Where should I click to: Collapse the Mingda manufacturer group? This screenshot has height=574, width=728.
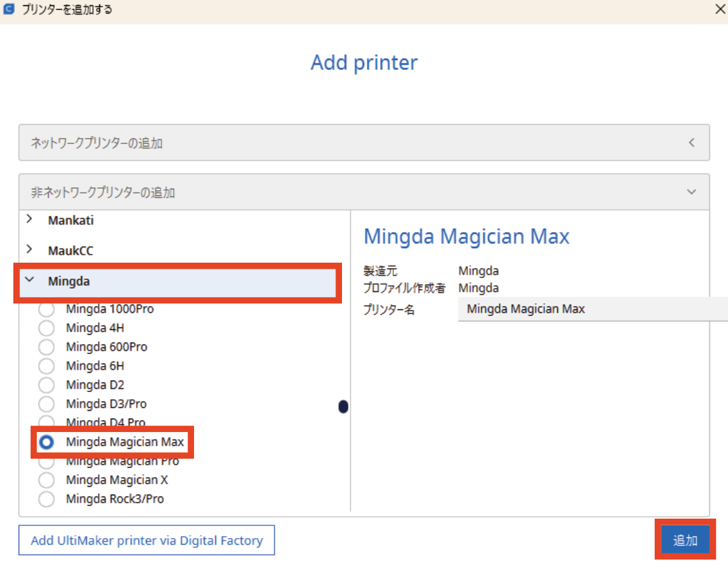pyautogui.click(x=30, y=279)
